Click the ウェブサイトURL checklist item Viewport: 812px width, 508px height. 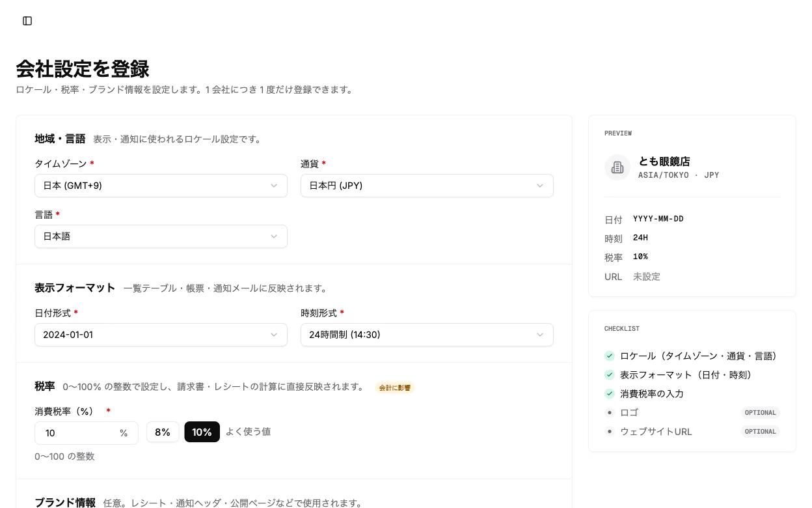point(656,431)
